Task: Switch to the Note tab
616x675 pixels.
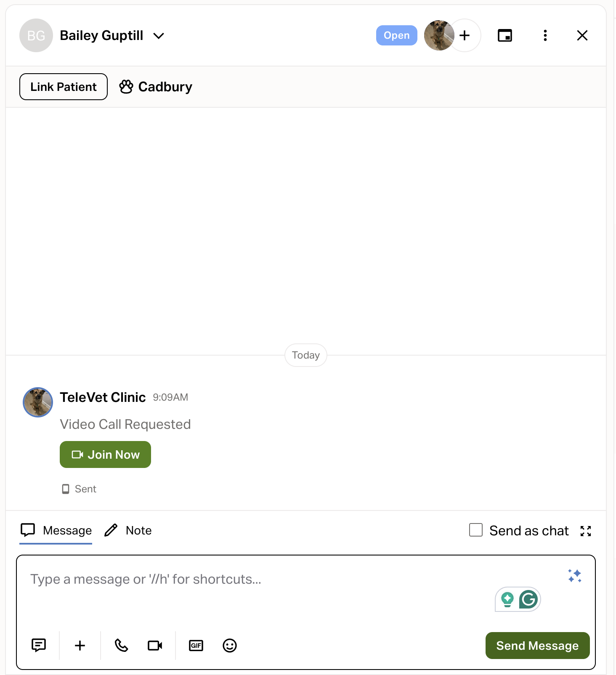Action: (x=128, y=530)
